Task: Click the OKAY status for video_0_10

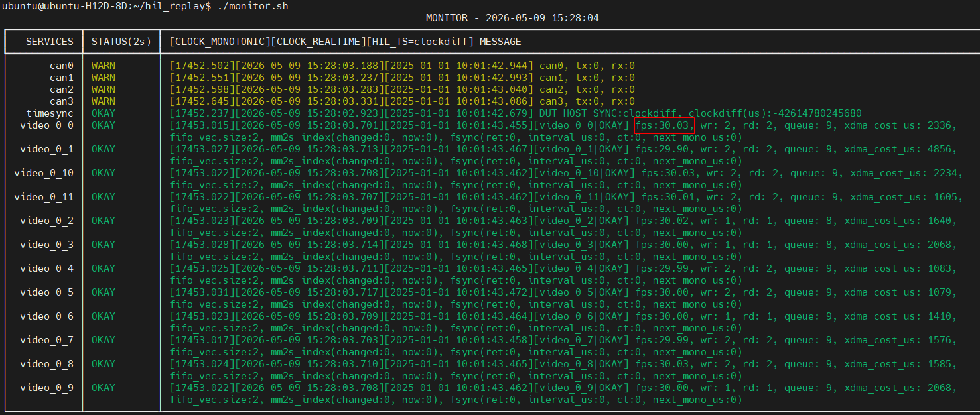Action: pos(104,173)
